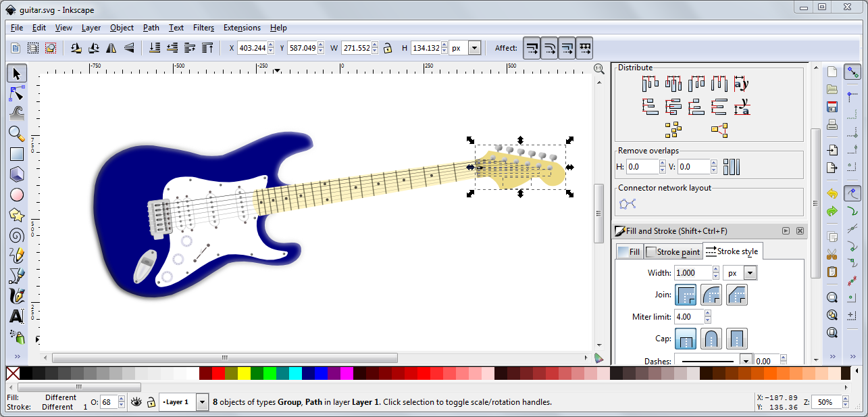Screen dimensions: 868x417
Task: Open the Layer 1 selector dropdown
Action: [x=201, y=401]
